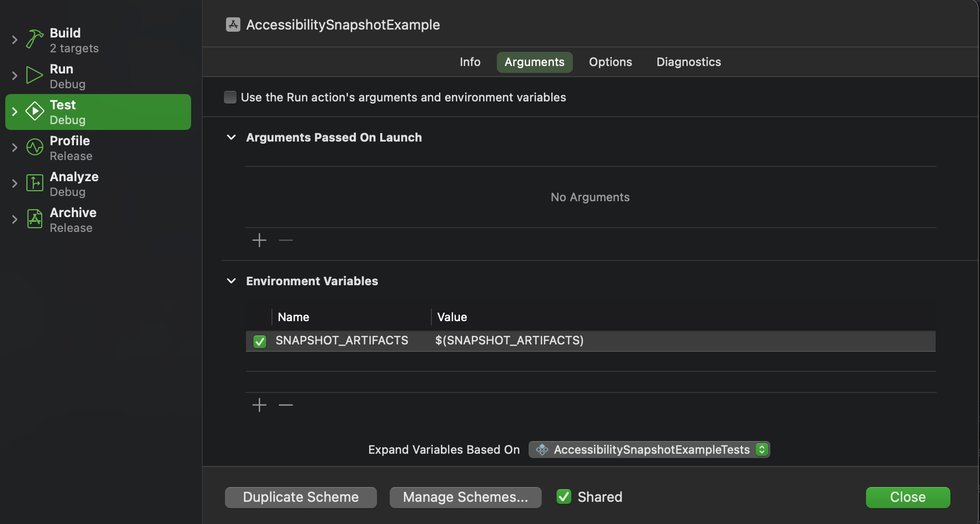980x524 pixels.
Task: Expand the Build action disclosure arrow
Action: pyautogui.click(x=15, y=40)
